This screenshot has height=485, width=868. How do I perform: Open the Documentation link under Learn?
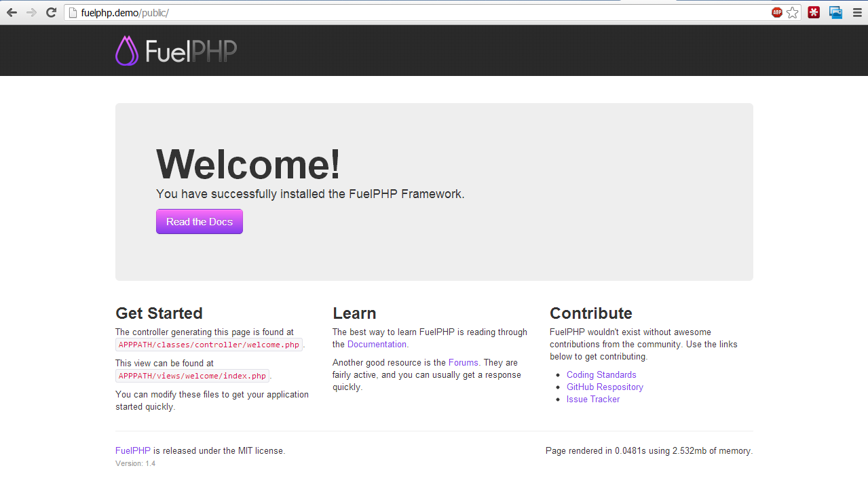[377, 344]
